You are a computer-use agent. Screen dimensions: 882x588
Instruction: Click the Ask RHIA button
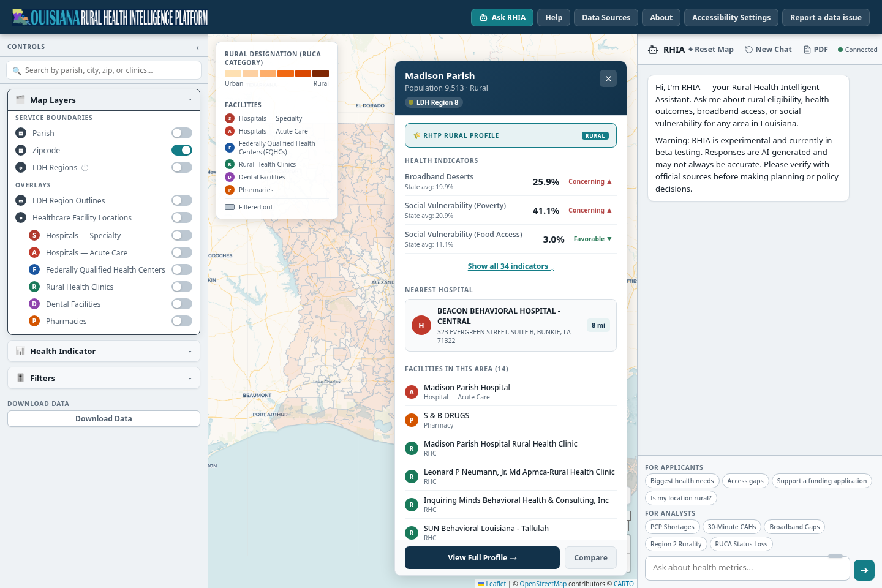pos(502,18)
